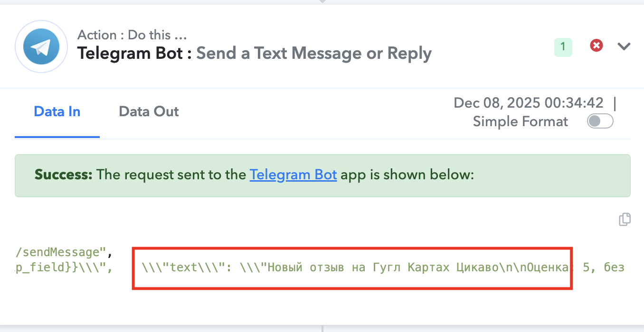Open the Telegram Bot link in the success message
Image resolution: width=644 pixels, height=332 pixels.
tap(293, 175)
